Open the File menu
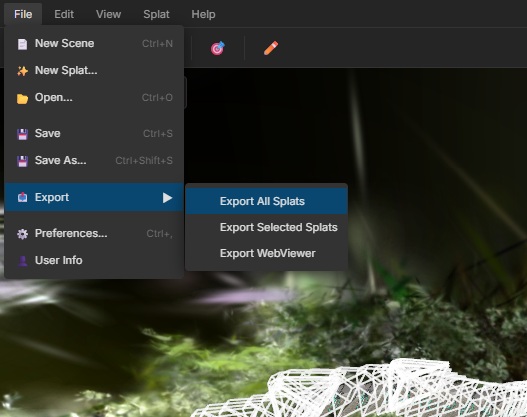 pos(23,14)
